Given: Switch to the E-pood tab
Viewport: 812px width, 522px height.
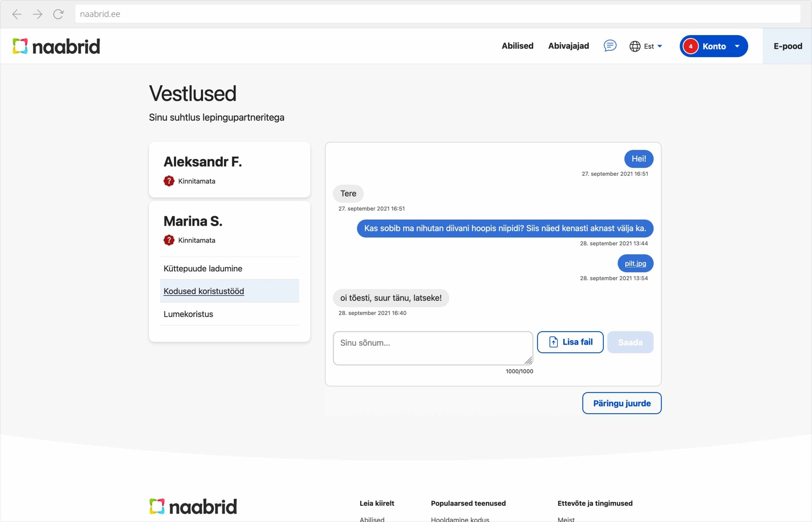Looking at the screenshot, I should (x=787, y=46).
